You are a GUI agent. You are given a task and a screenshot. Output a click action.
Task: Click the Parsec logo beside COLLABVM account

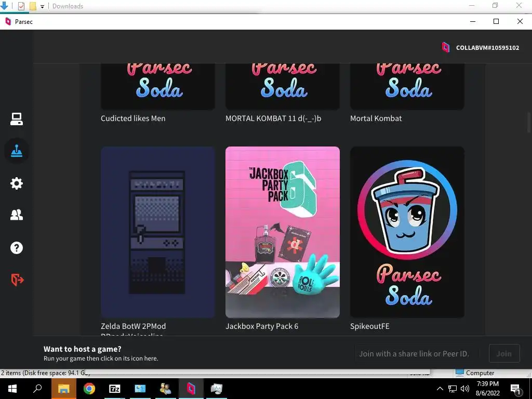(x=445, y=47)
